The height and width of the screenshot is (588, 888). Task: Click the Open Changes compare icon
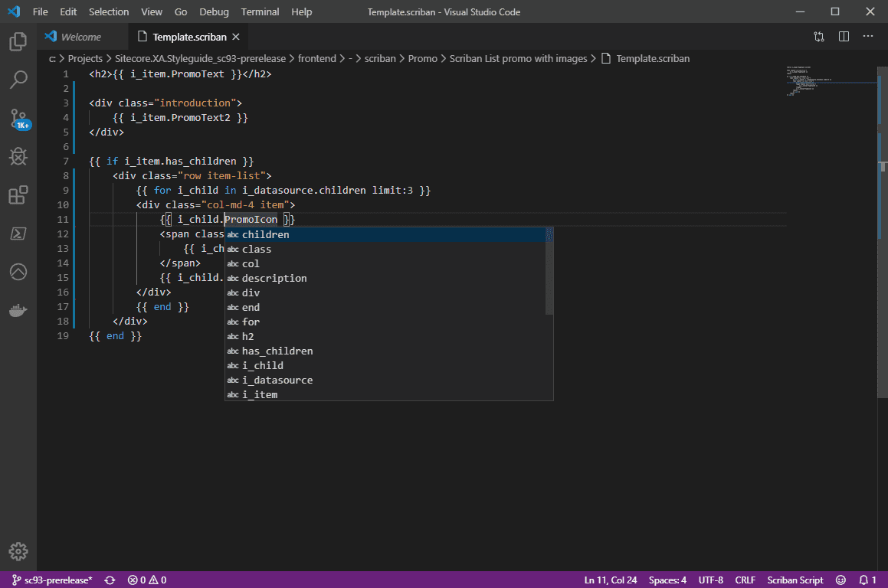pos(819,37)
